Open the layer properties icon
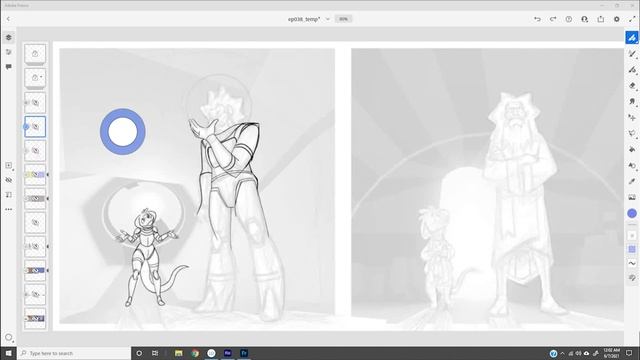640x360 pixels. (9, 52)
